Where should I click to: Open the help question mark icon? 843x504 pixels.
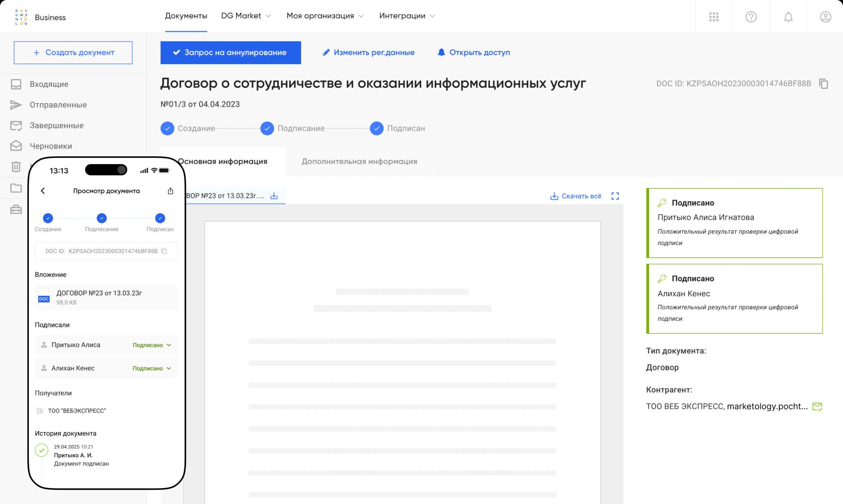751,17
